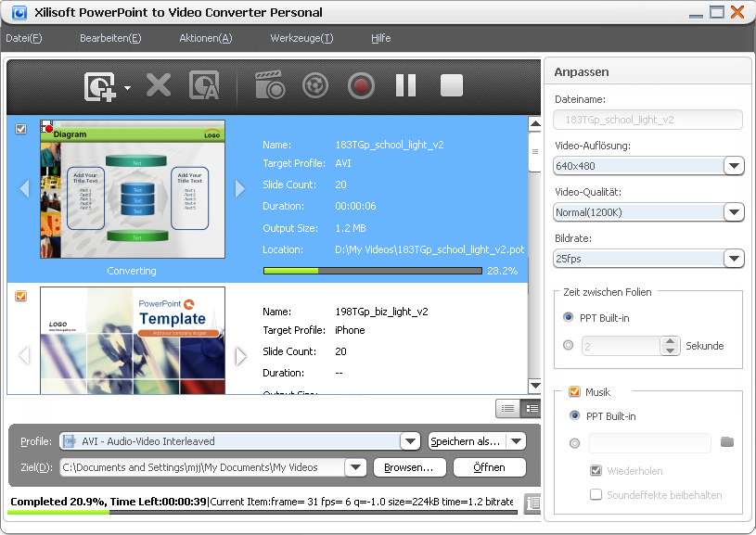Enable Soundeffekte beibehalten checkbox
Viewport: 756px width, 535px height.
[x=596, y=494]
